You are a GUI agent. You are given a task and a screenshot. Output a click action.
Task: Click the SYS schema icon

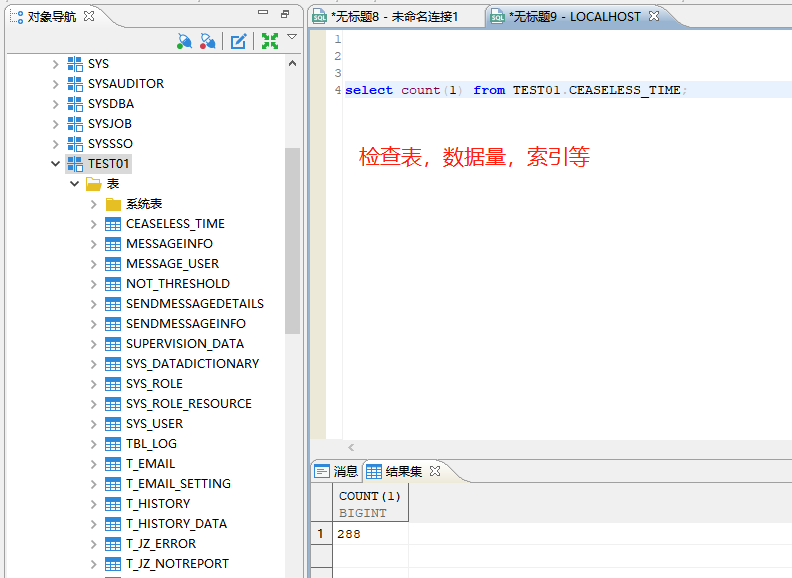[x=75, y=64]
